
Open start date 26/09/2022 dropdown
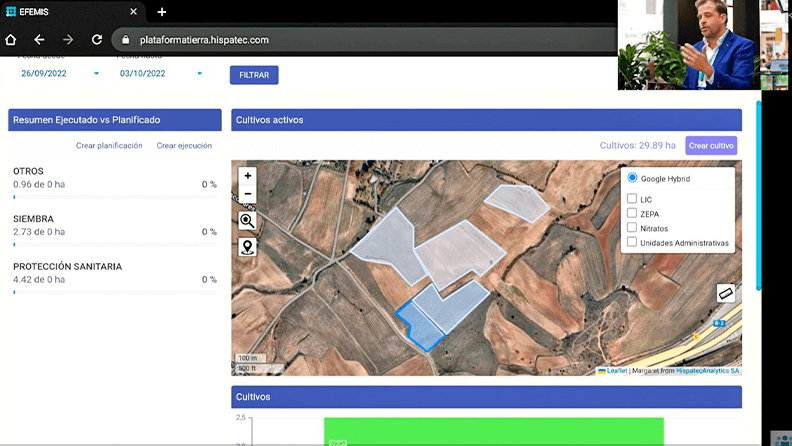pyautogui.click(x=96, y=73)
